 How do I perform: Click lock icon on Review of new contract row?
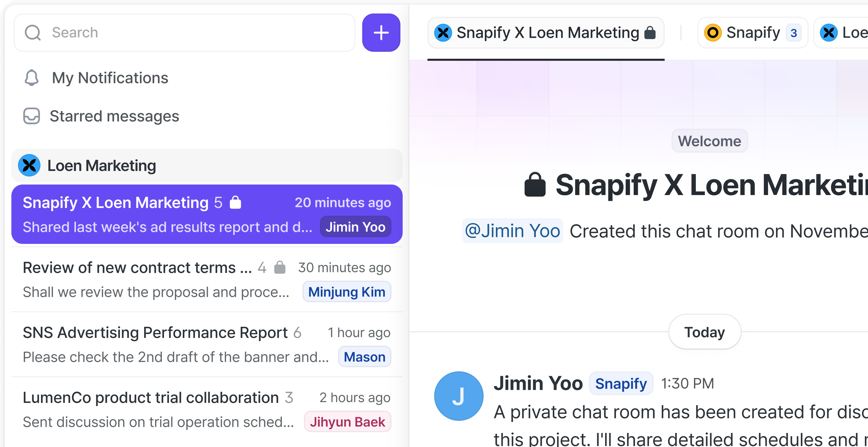pos(280,267)
